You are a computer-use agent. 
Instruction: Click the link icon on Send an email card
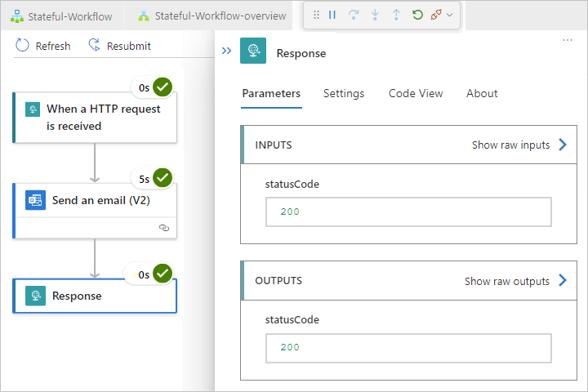pyautogui.click(x=164, y=229)
